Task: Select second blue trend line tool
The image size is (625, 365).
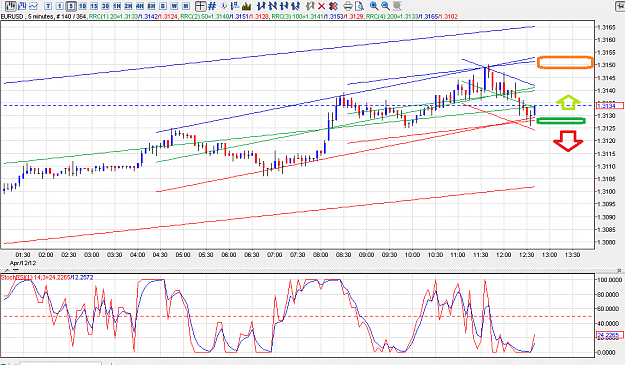Action: 273,6
